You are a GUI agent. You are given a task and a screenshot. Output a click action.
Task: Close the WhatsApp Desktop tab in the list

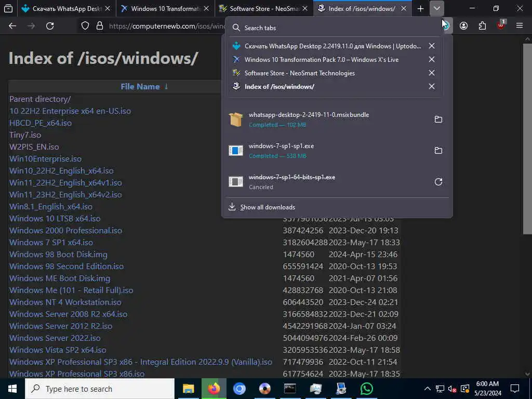[432, 46]
